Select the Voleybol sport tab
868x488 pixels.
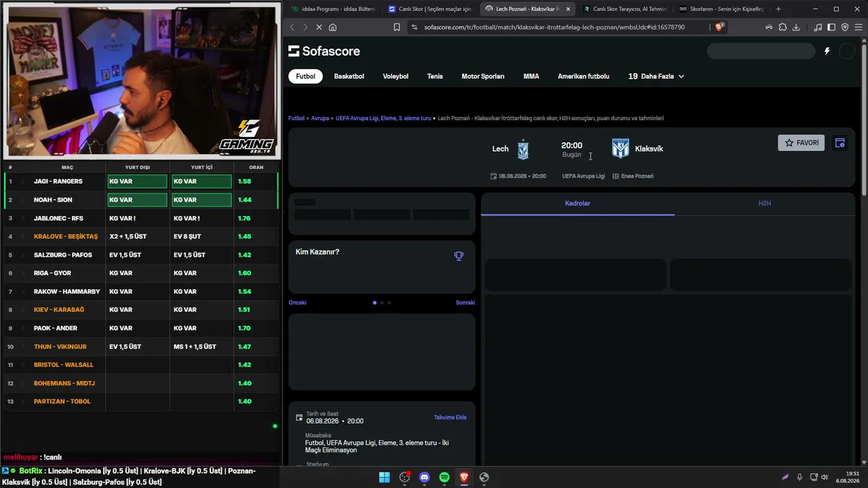(395, 77)
